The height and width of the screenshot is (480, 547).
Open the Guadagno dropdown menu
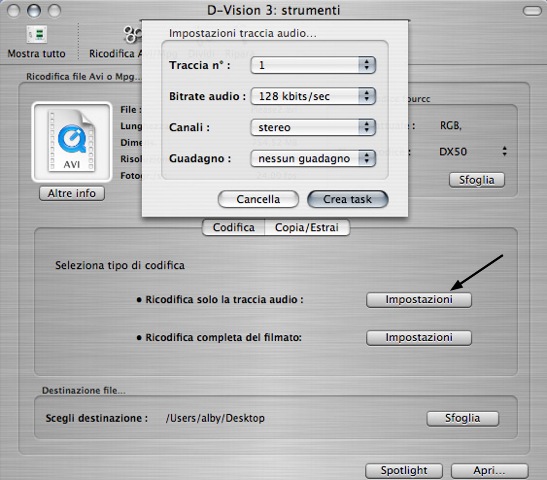(x=313, y=158)
